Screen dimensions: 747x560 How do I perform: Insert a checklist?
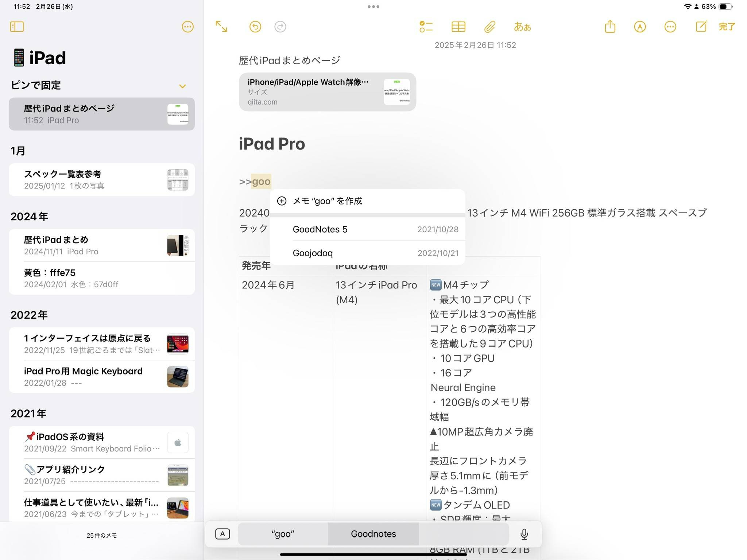[x=426, y=27]
